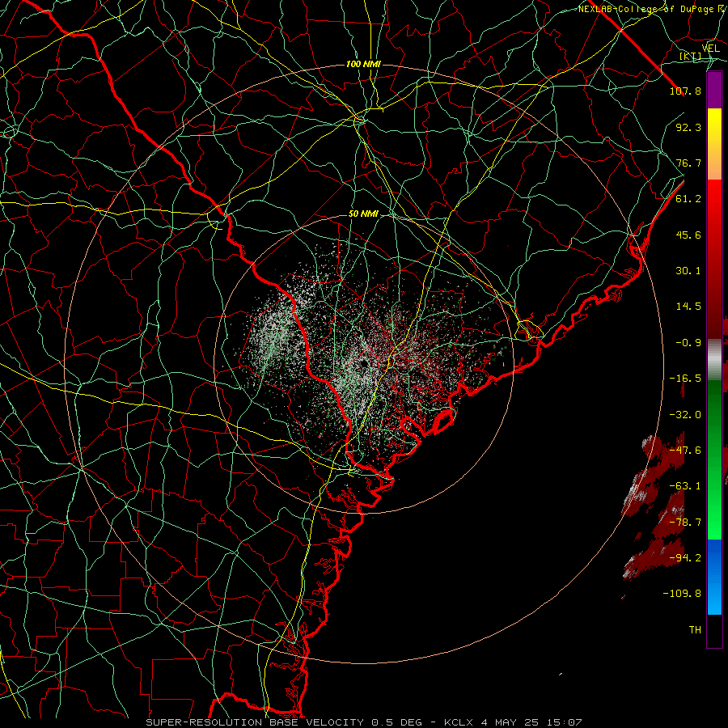Click the 92.3 velocity scale value

click(688, 127)
